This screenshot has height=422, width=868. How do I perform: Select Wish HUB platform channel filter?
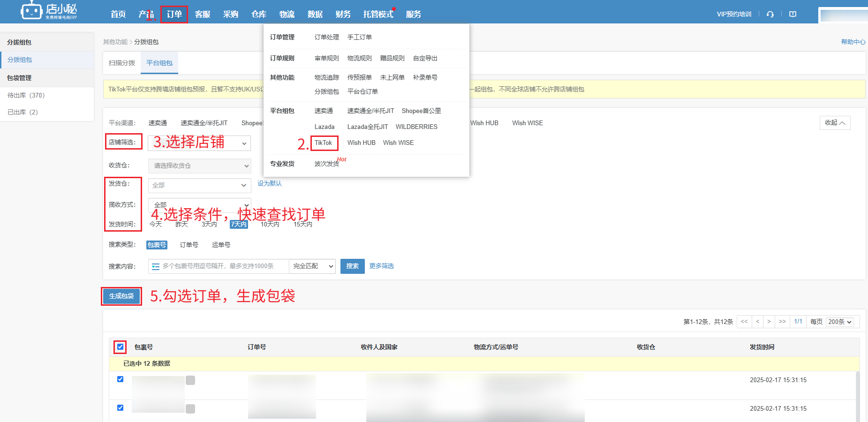point(484,123)
